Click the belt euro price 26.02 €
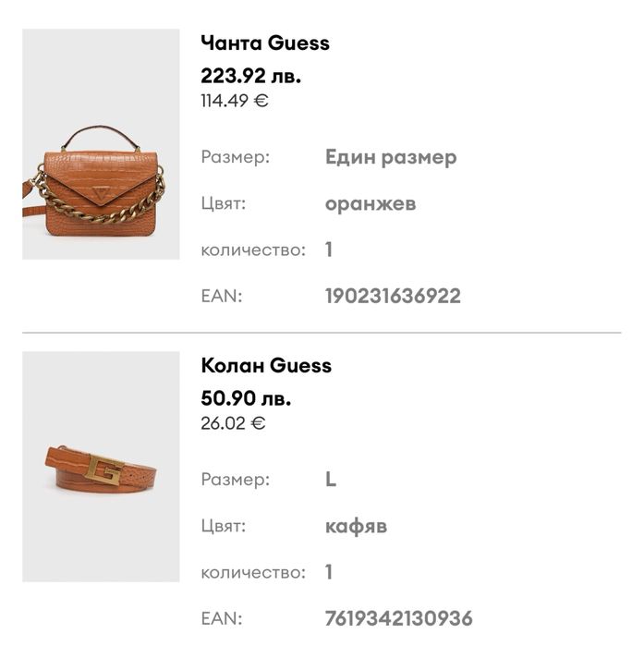The height and width of the screenshot is (646, 644). coord(233,423)
